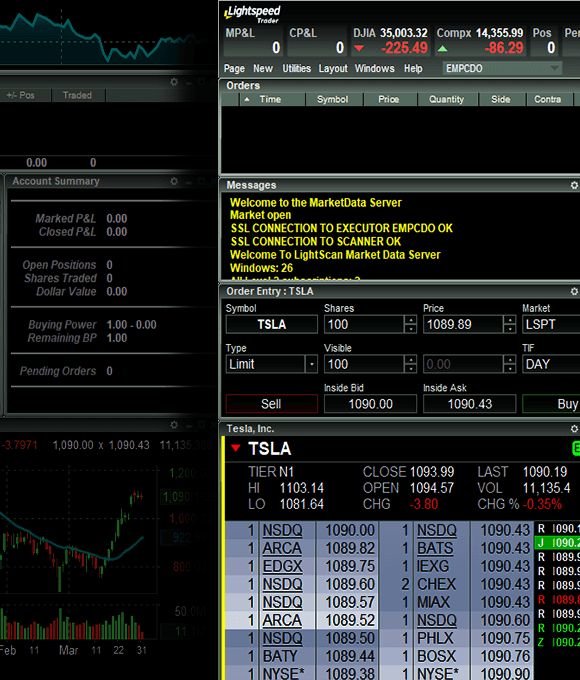Click the green E badge in the TSLA header

(576, 448)
